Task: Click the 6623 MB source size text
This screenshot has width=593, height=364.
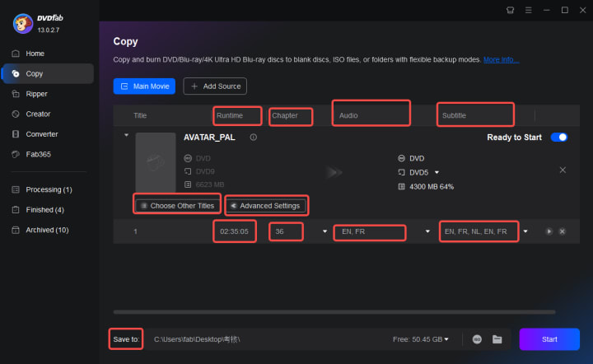Action: 210,184
